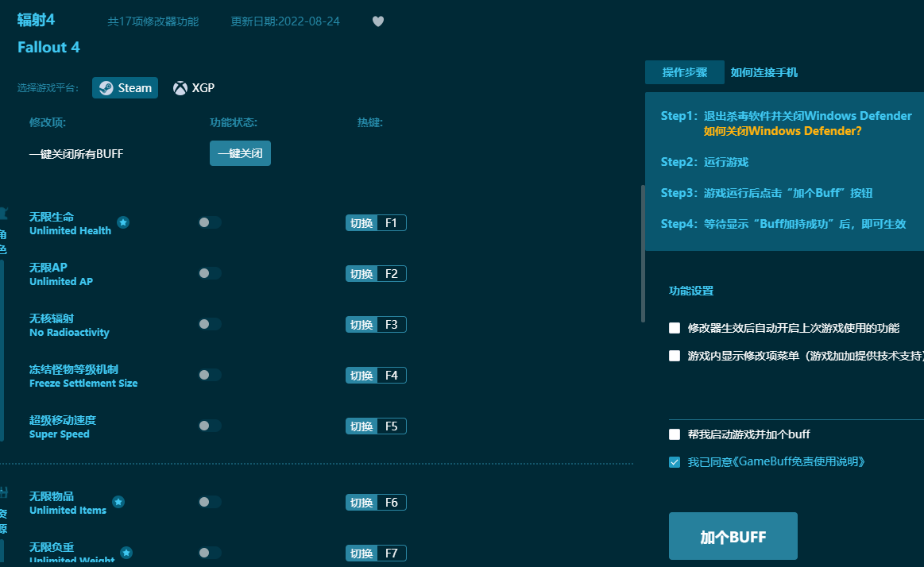Image resolution: width=924 pixels, height=567 pixels.
Task: Click the 无限AP feature name
Action: click(x=48, y=268)
